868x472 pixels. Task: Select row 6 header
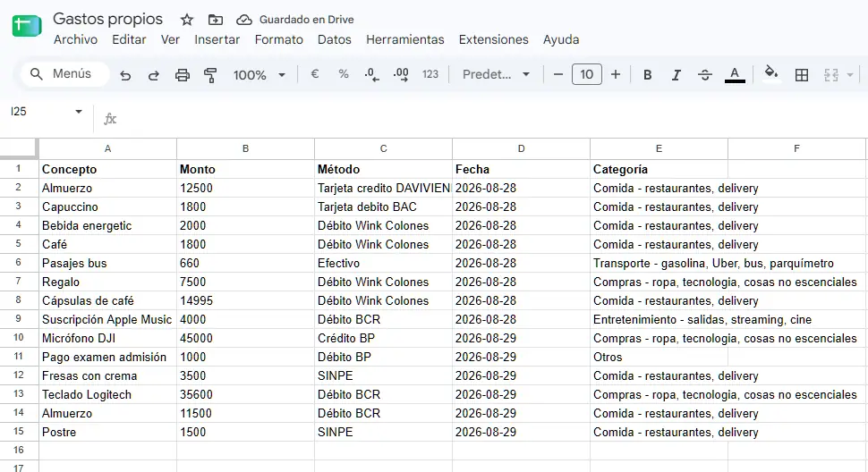point(18,263)
